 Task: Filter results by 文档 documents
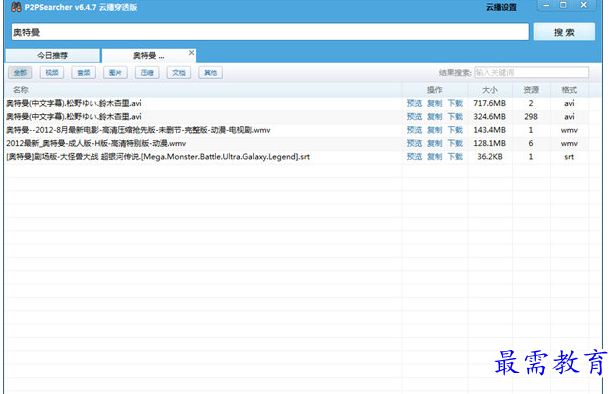coord(179,73)
